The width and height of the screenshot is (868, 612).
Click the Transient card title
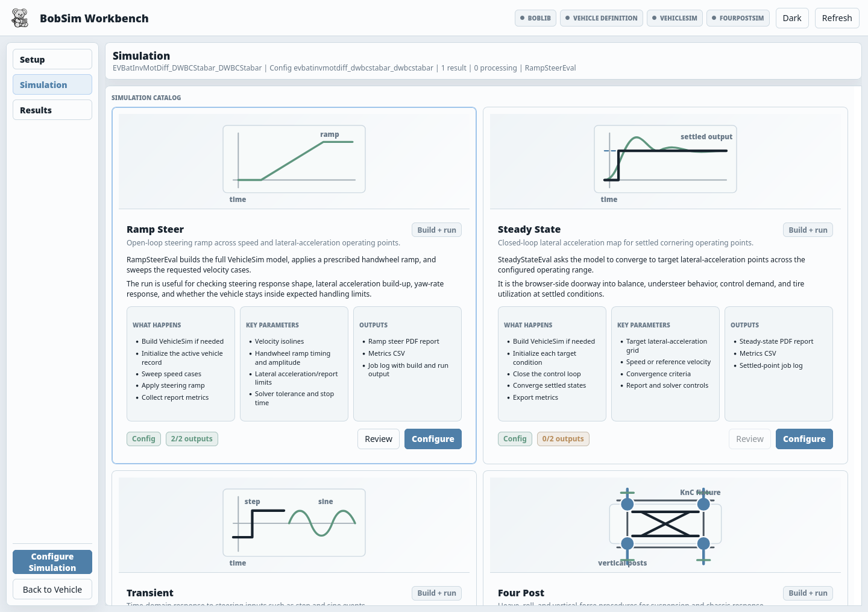point(150,593)
